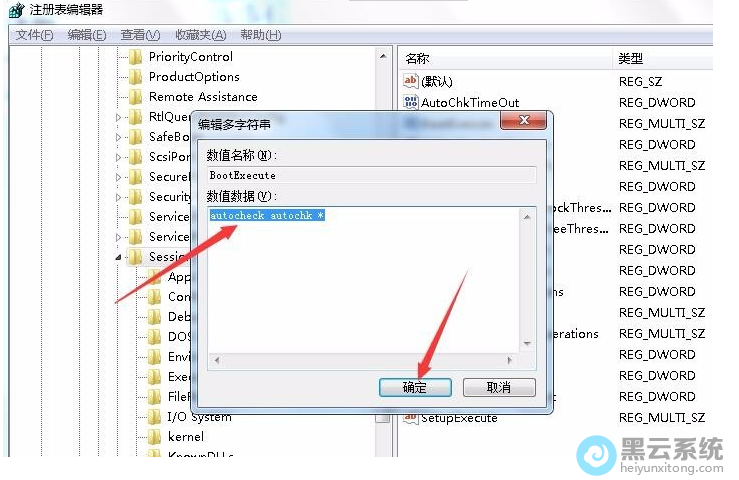The image size is (739, 480).
Task: Select the ProductOptions folder icon
Action: (x=136, y=77)
